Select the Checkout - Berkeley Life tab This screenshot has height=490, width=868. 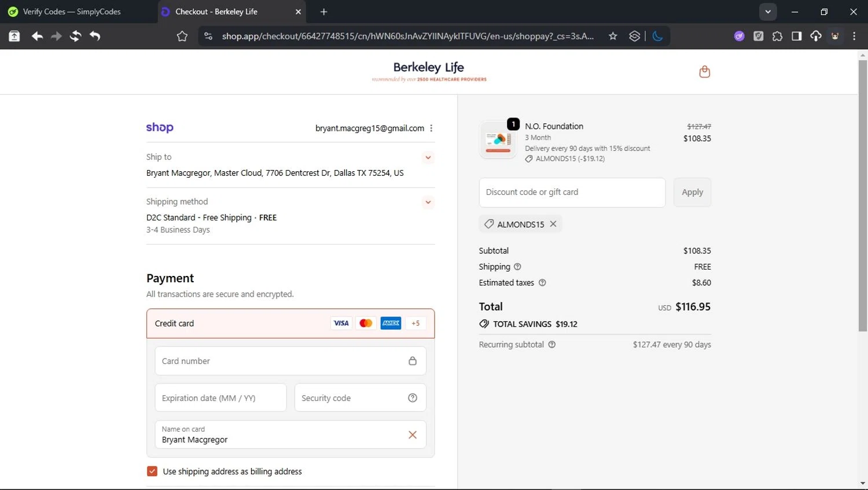click(231, 12)
